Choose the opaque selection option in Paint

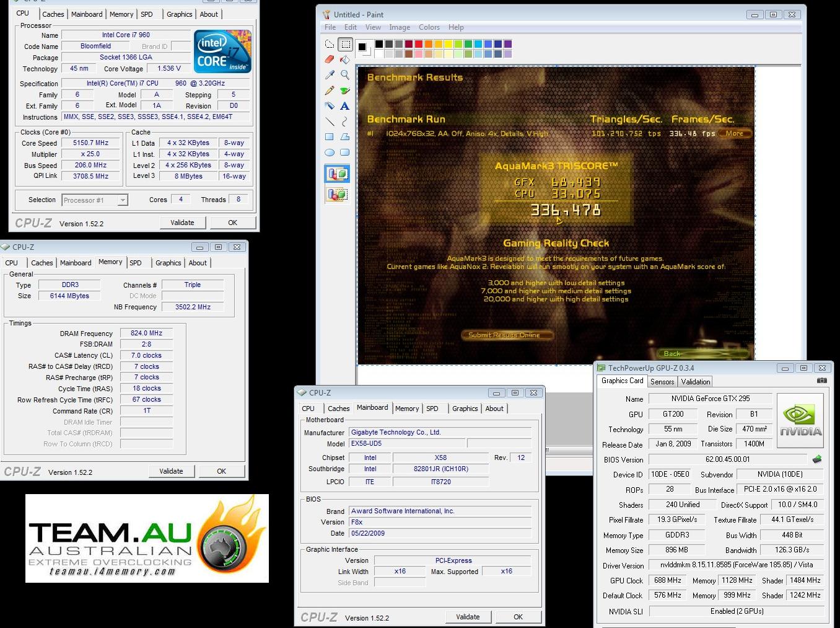click(337, 174)
